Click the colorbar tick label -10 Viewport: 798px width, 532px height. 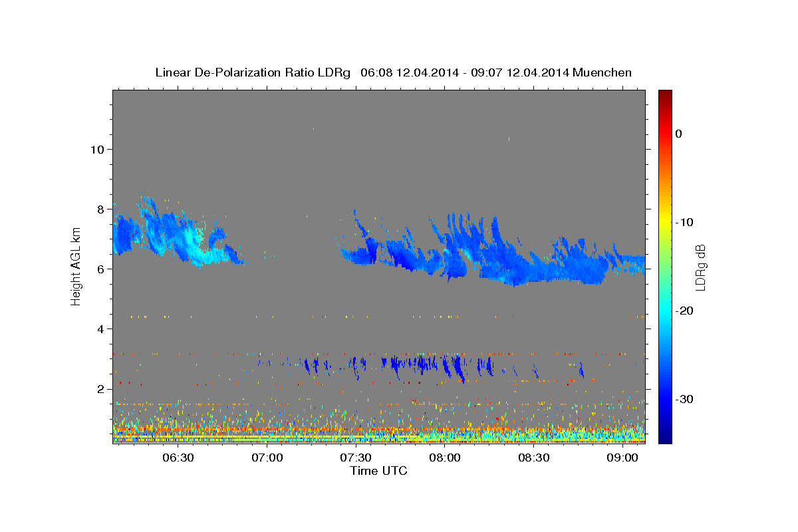tap(684, 222)
